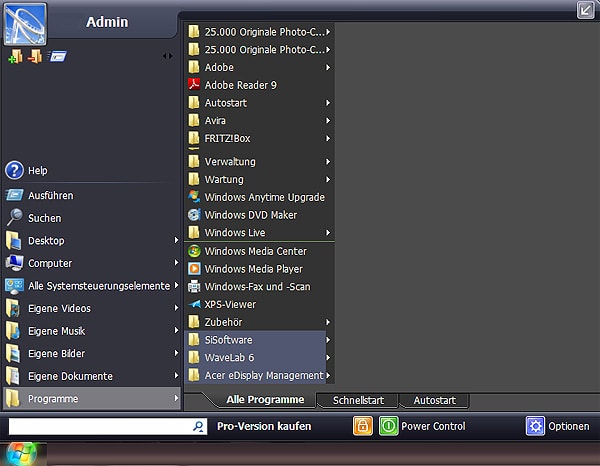Click the search magnifier button in the field
The image size is (600, 466).
tap(198, 426)
